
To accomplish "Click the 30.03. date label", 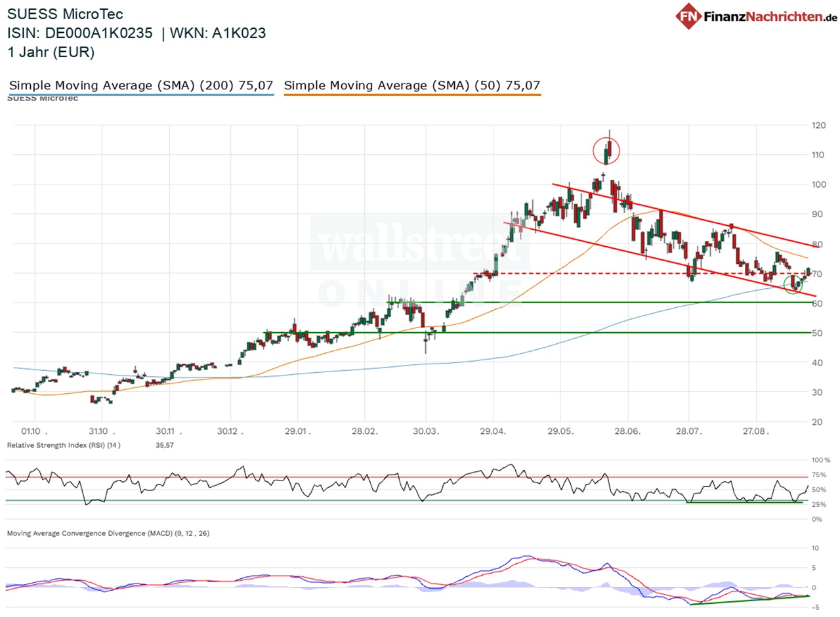I will tap(427, 431).
